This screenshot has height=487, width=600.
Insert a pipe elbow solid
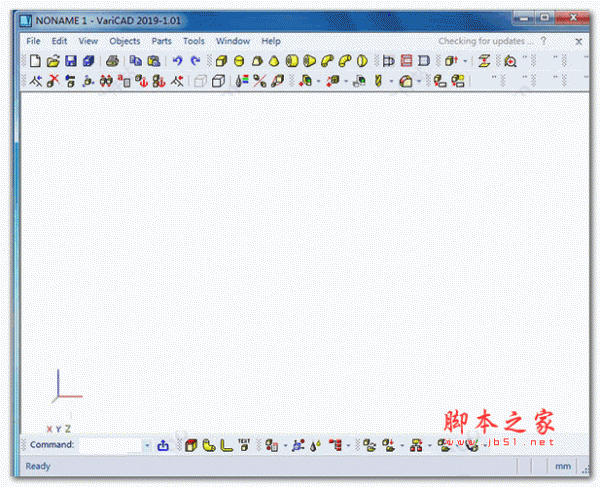327,61
